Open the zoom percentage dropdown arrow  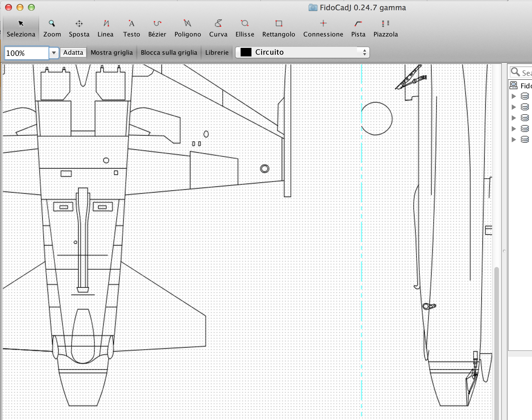(x=54, y=53)
